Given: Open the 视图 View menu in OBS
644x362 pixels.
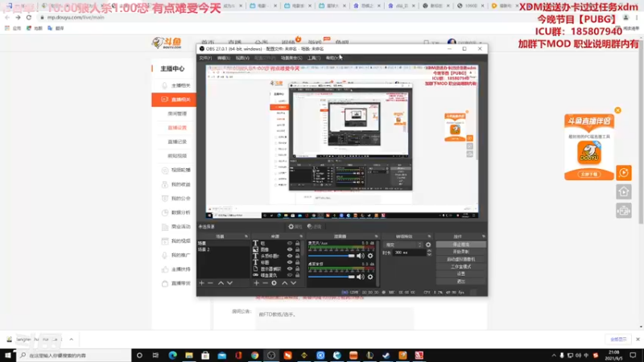Looking at the screenshot, I should pos(242,58).
